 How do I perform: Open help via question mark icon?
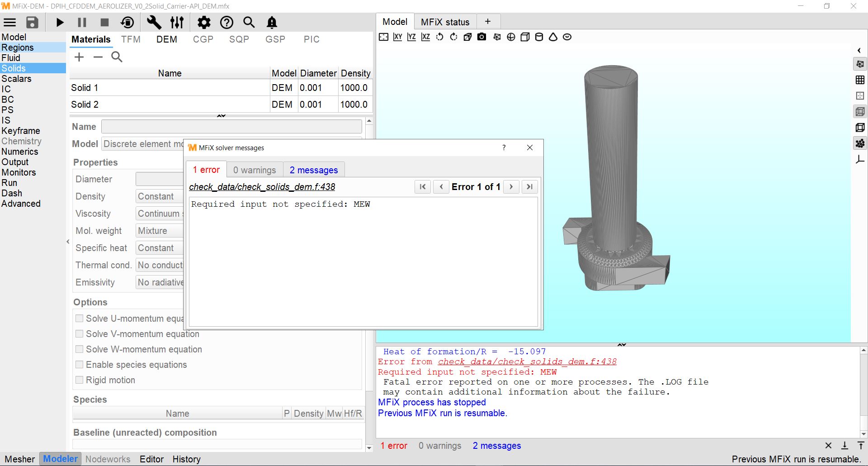pos(226,23)
